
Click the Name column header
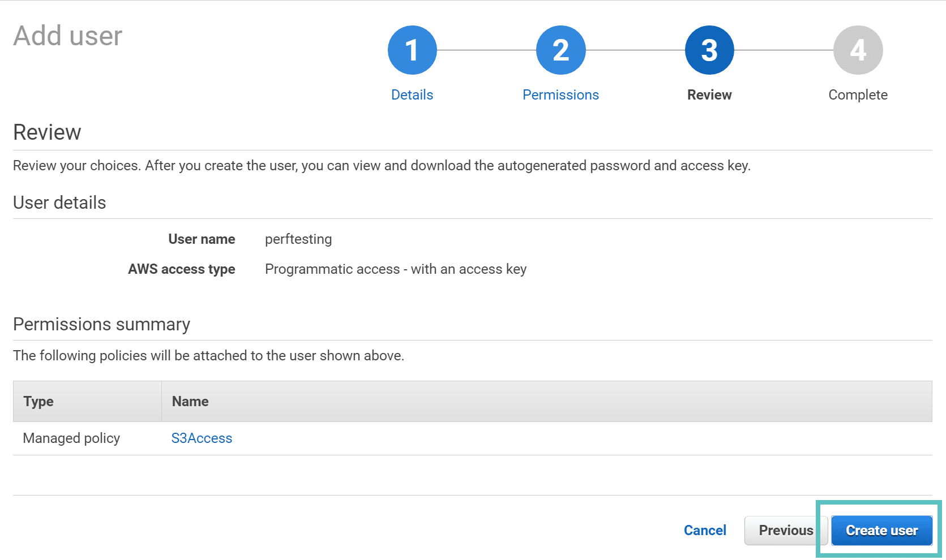(x=190, y=401)
